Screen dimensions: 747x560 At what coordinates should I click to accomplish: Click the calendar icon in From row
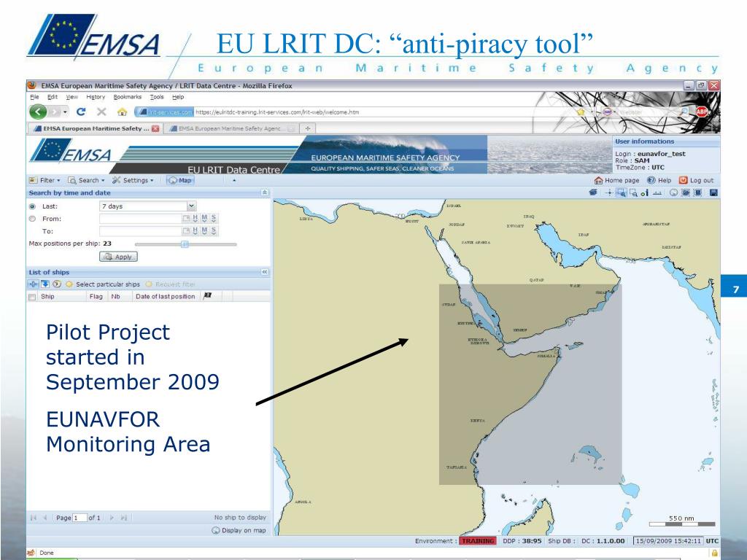186,218
